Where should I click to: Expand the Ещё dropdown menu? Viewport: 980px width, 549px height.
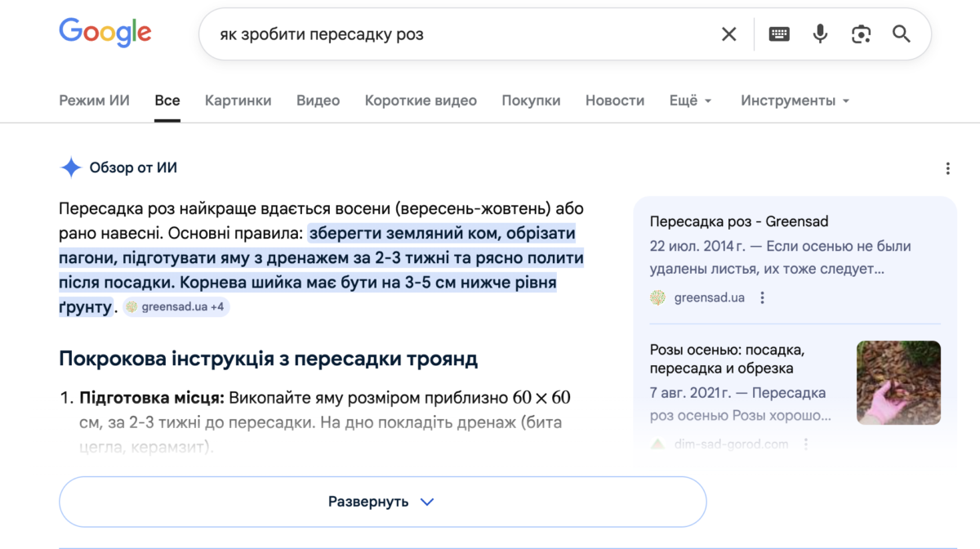click(691, 100)
